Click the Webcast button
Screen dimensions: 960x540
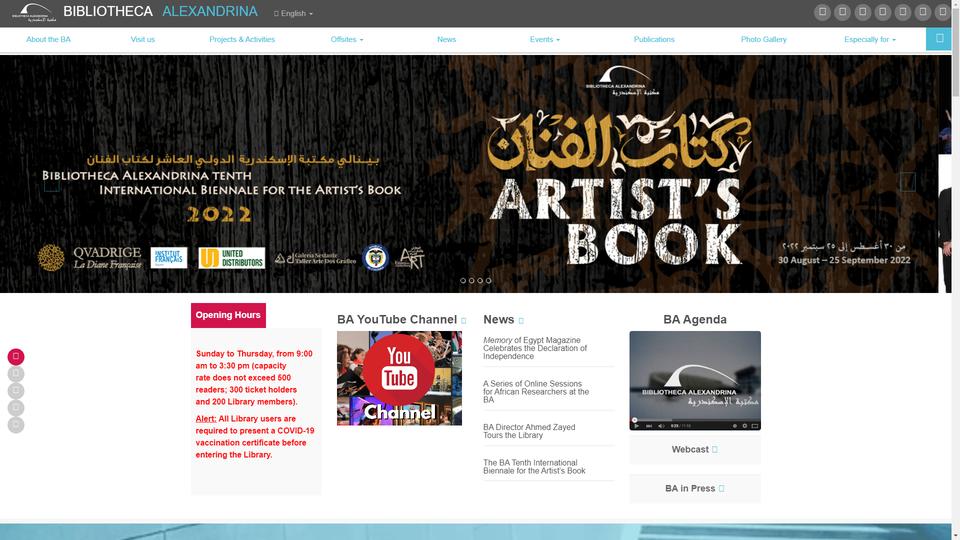point(695,449)
